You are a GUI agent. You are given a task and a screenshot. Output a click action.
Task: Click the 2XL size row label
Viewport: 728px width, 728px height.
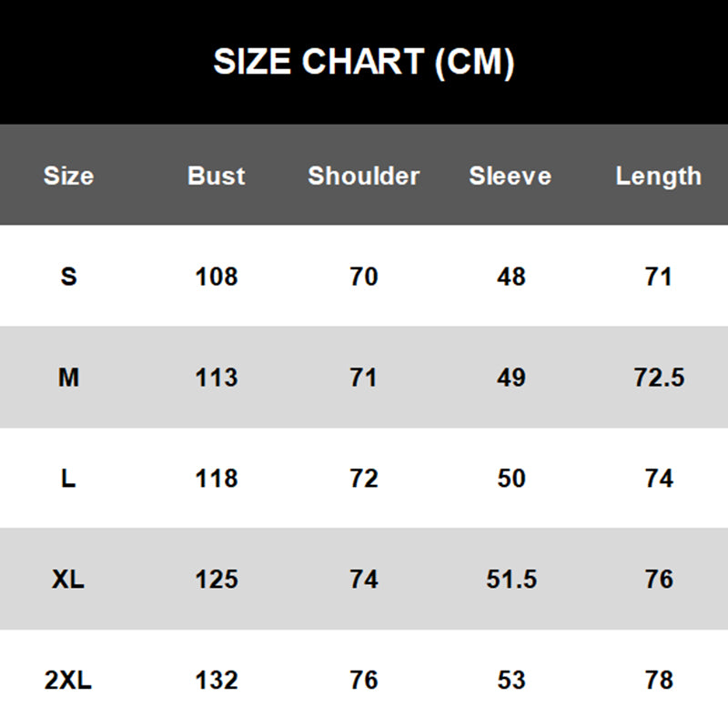[x=68, y=680]
